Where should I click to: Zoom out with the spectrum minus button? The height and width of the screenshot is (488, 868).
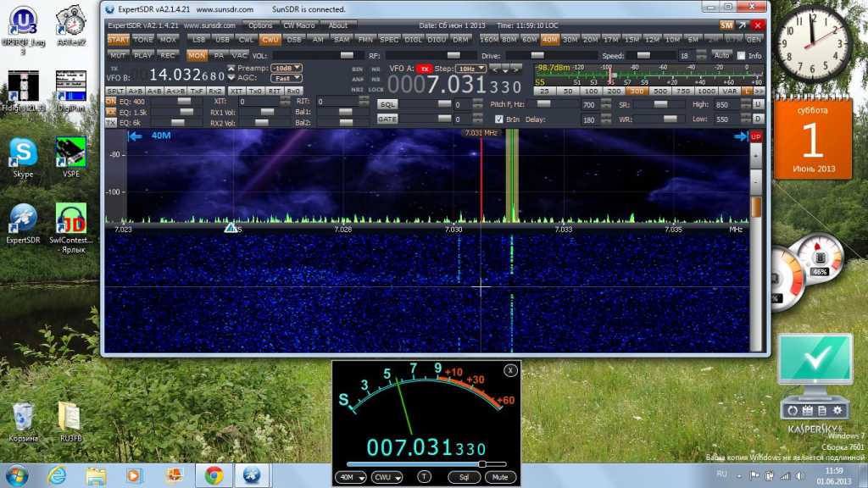pos(755,181)
